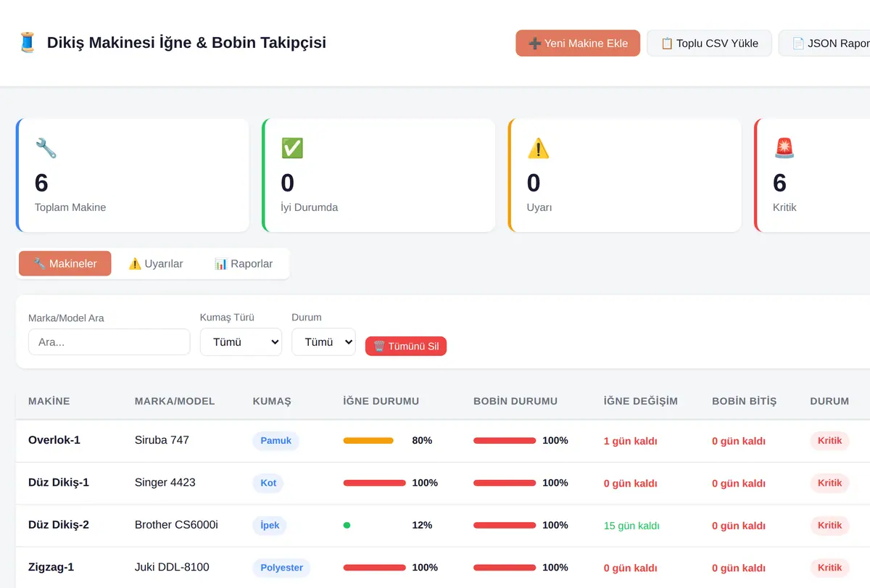Click Yeni Makine Ekle button

coord(578,44)
